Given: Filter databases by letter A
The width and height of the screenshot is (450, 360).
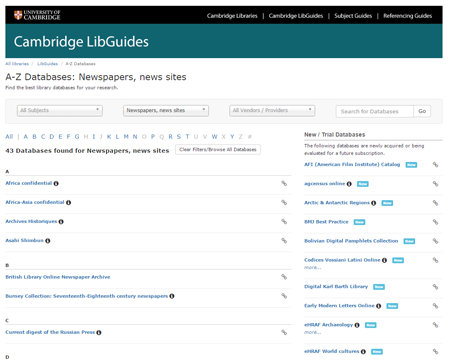Looking at the screenshot, I should 26,136.
